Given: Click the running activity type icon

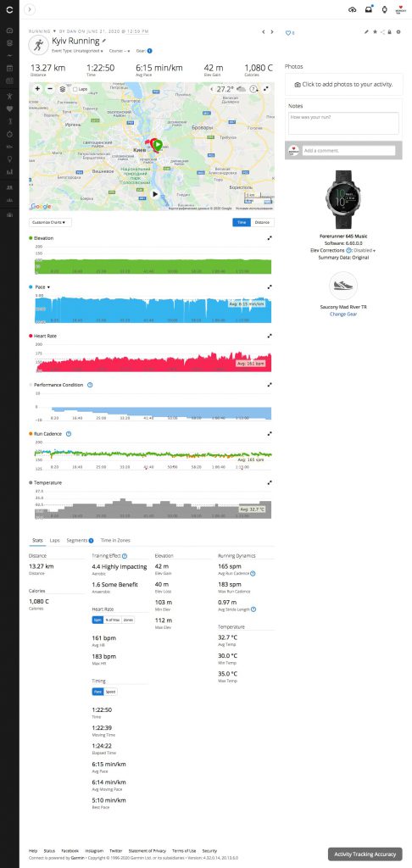Looking at the screenshot, I should coord(38,46).
